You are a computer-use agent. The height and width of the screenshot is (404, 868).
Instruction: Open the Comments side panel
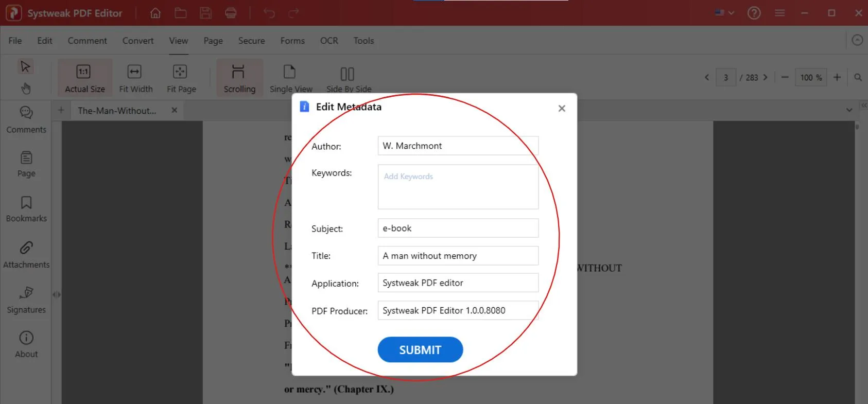pos(26,119)
